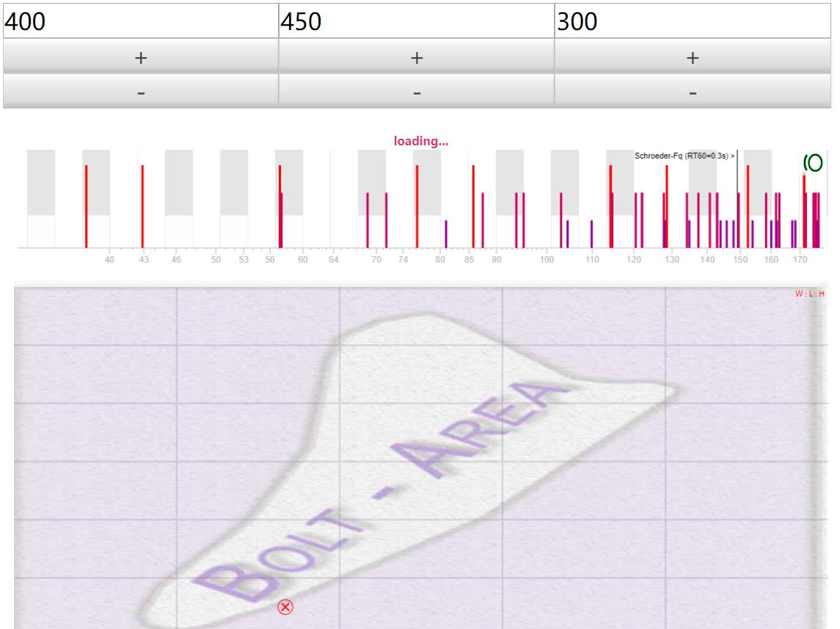Select the short purple bar near 81 Hz
The height and width of the screenshot is (629, 840).
click(445, 233)
